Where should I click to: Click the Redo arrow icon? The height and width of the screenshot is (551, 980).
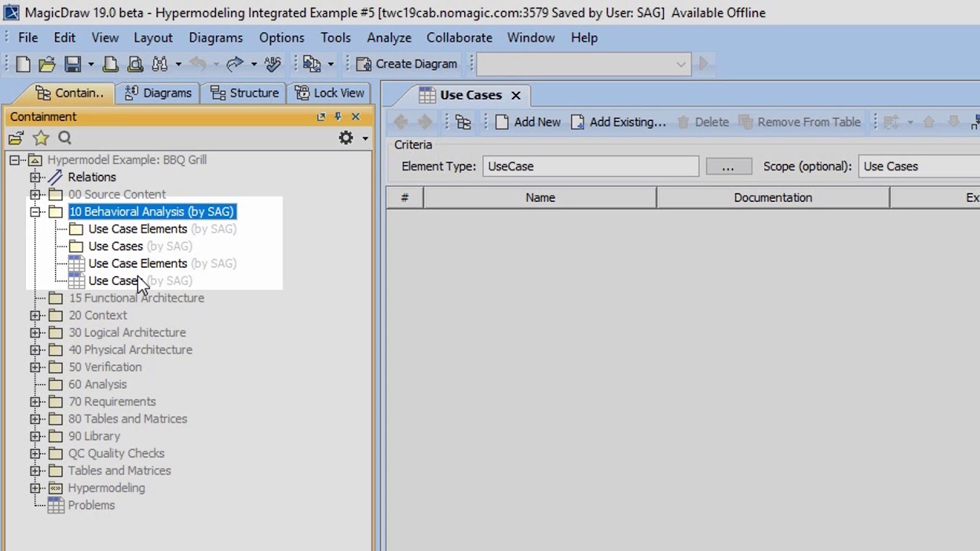234,64
